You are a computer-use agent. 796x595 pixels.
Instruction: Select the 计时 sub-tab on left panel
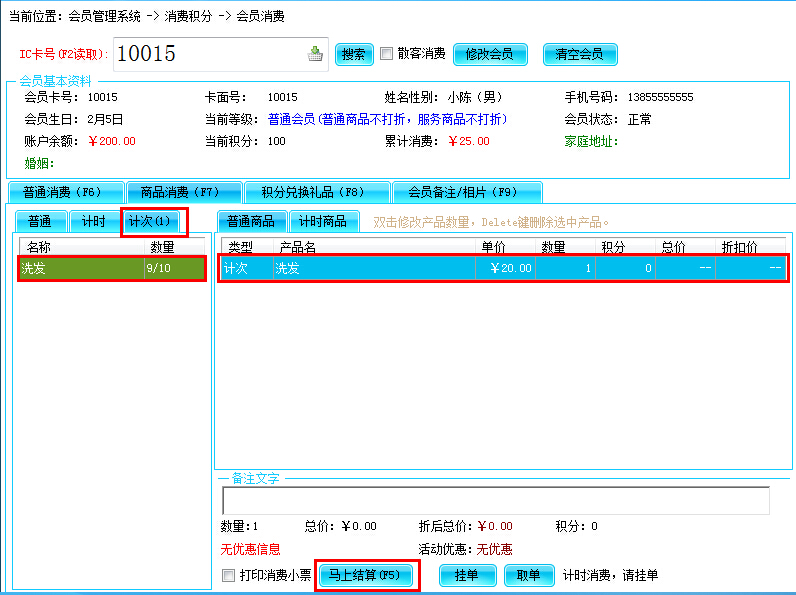click(x=93, y=221)
